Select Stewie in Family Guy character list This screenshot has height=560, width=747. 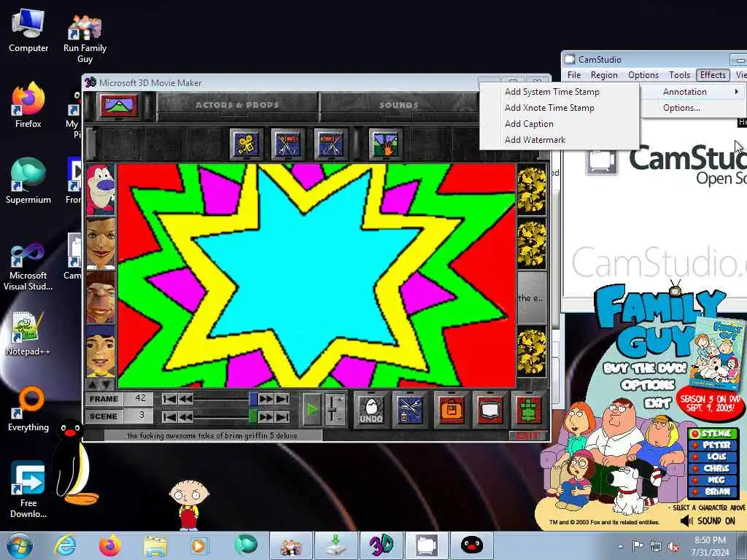713,433
